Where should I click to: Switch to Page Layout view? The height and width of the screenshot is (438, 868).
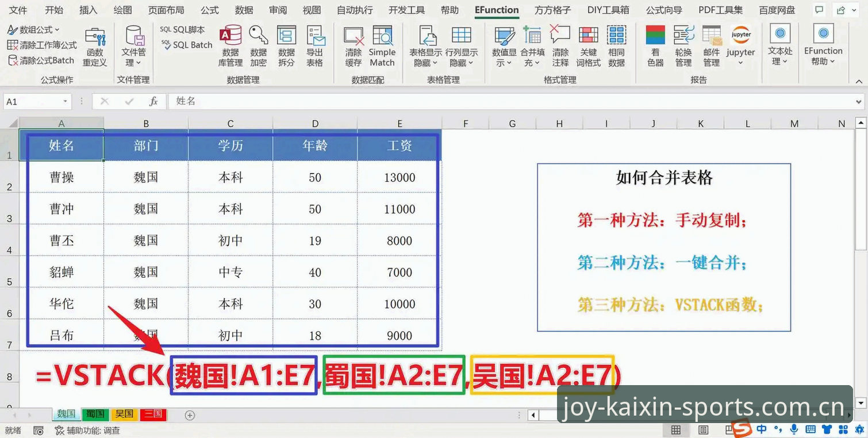703,430
